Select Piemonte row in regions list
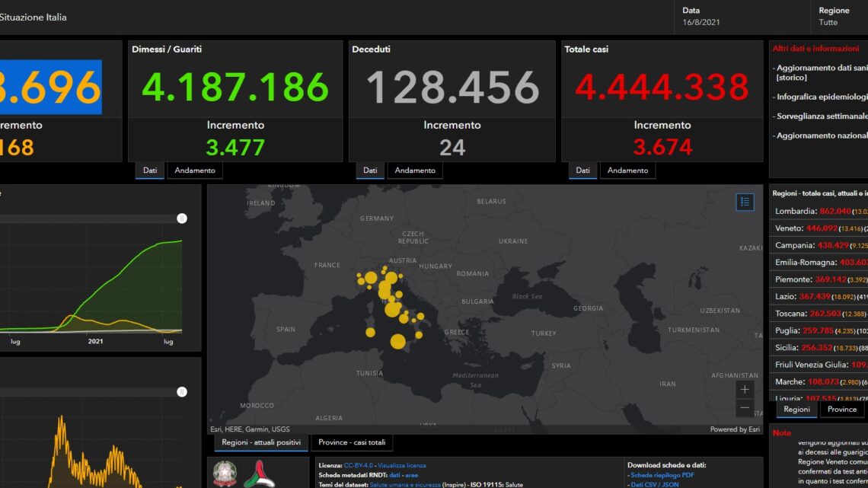This screenshot has width=868, height=488. (x=820, y=279)
